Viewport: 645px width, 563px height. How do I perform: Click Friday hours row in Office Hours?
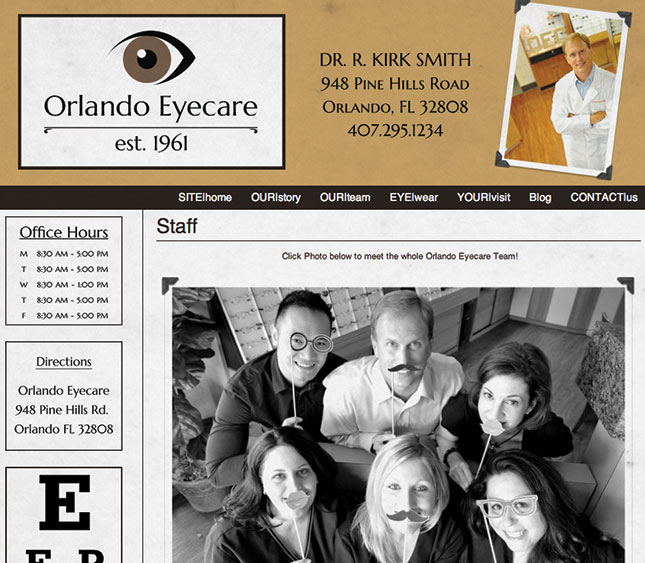(x=64, y=316)
